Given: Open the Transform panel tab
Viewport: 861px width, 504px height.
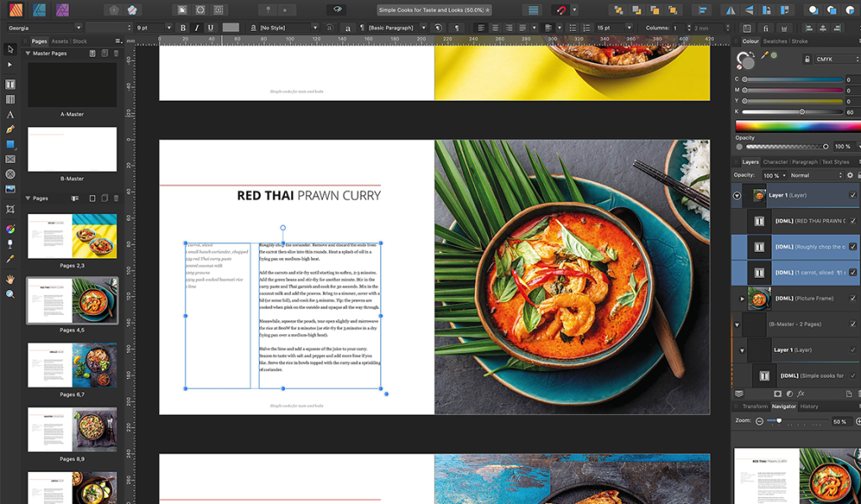Looking at the screenshot, I should click(x=755, y=407).
